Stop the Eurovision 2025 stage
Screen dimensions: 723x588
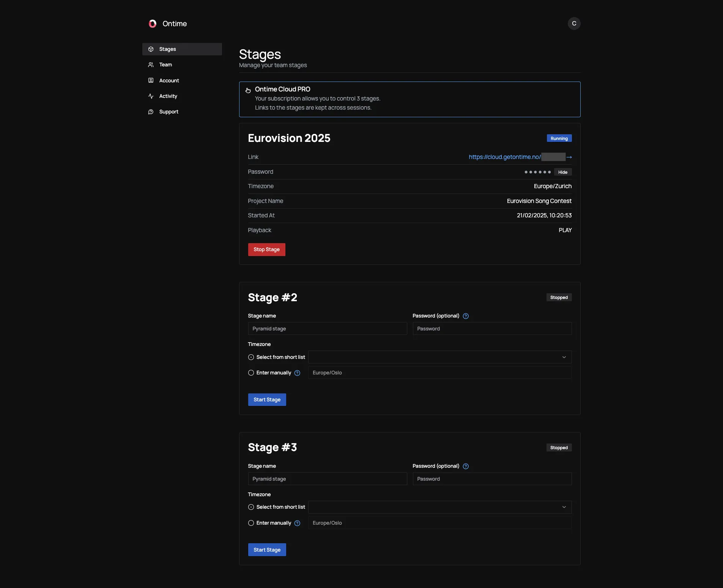point(266,249)
